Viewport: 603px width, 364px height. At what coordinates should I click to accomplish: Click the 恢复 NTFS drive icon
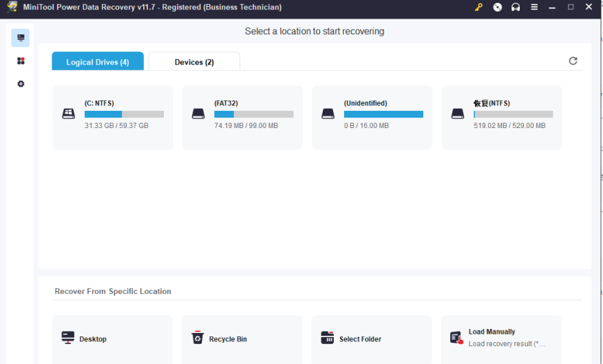pyautogui.click(x=457, y=114)
